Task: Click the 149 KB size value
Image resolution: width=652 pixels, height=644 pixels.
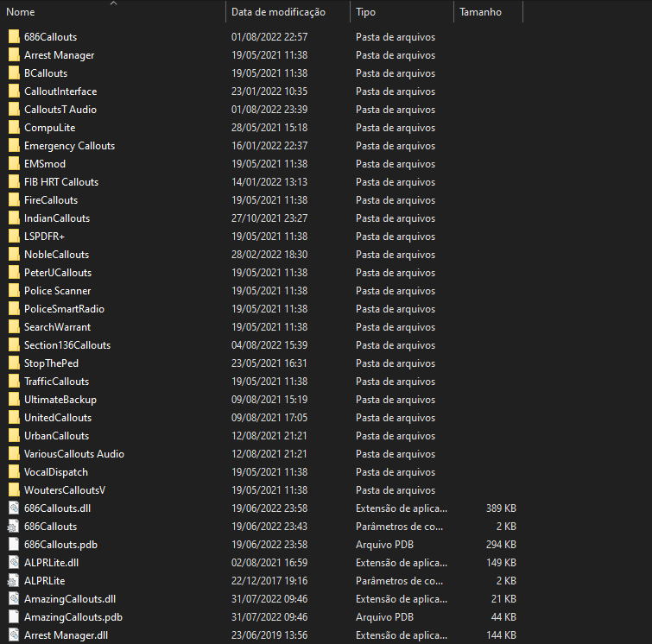Action: tap(501, 563)
